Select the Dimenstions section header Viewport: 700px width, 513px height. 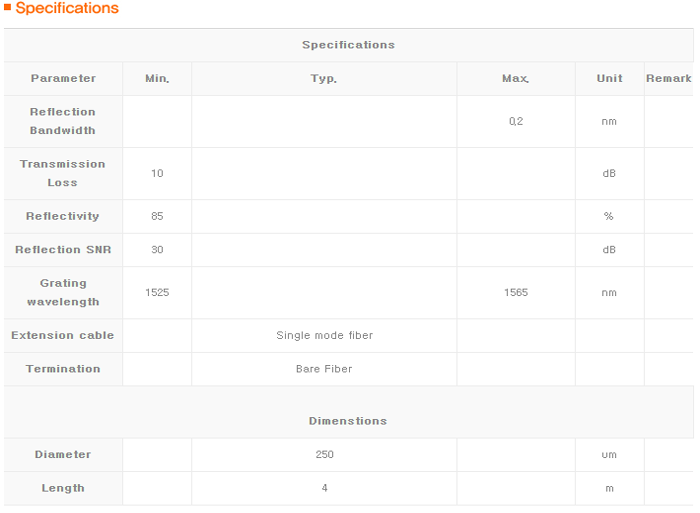(x=348, y=421)
